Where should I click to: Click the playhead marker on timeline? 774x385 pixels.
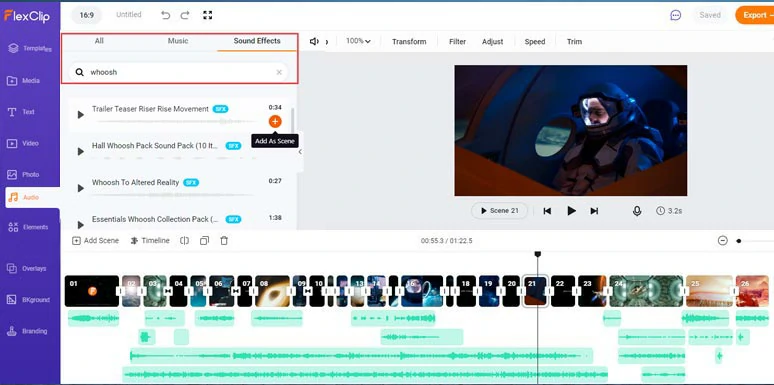coord(538,254)
